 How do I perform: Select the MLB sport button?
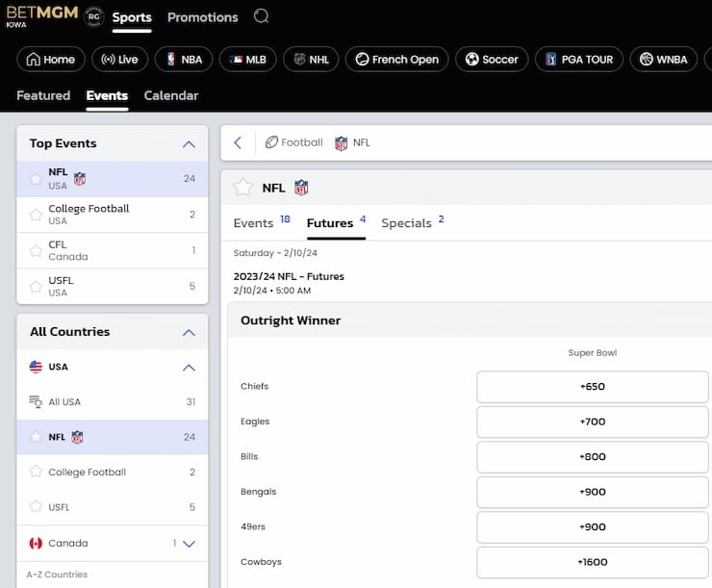coord(248,60)
